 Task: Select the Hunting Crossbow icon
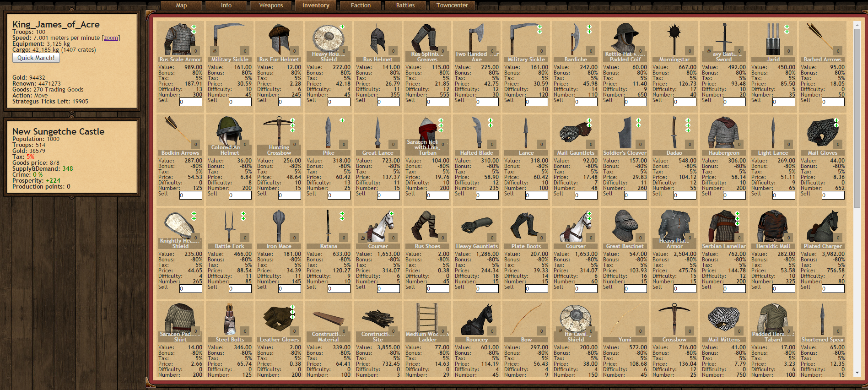click(279, 133)
